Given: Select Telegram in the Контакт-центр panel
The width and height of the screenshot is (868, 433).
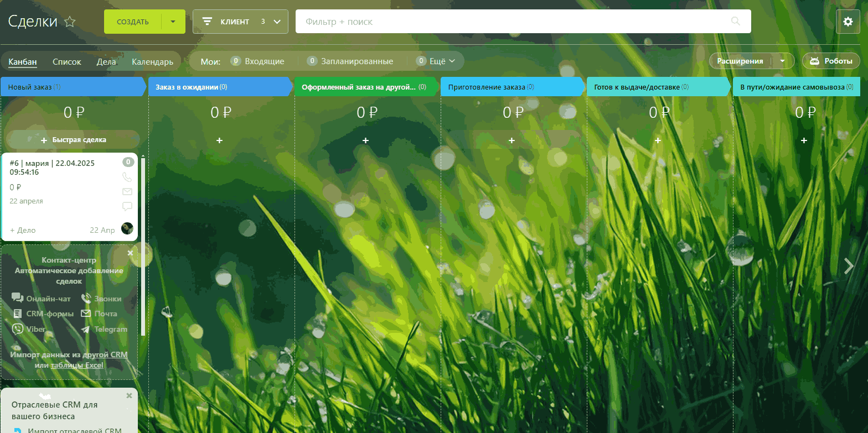Looking at the screenshot, I should pos(104,329).
